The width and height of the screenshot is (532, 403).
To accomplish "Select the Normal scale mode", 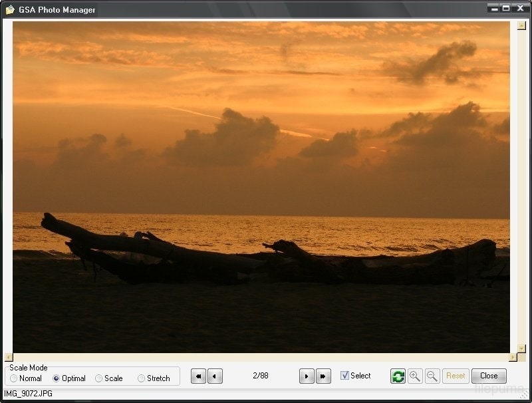I will tap(14, 378).
